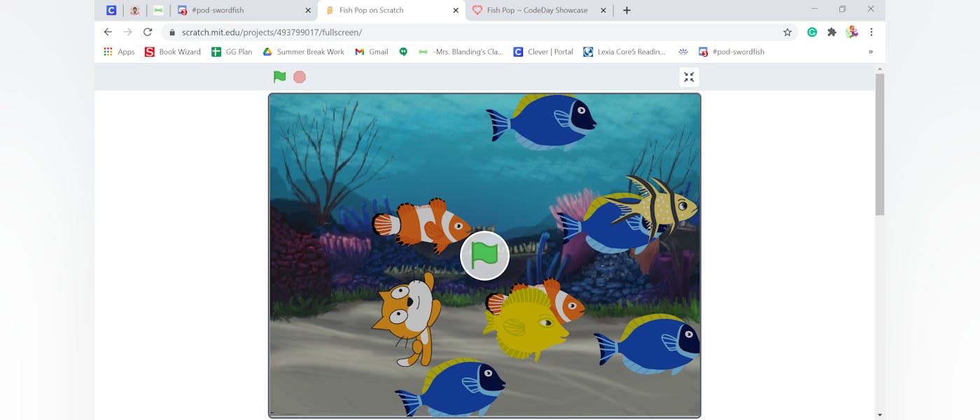Open the blue sunburst bookmark icon
Image resolution: width=980 pixels, height=420 pixels.
pyautogui.click(x=683, y=52)
